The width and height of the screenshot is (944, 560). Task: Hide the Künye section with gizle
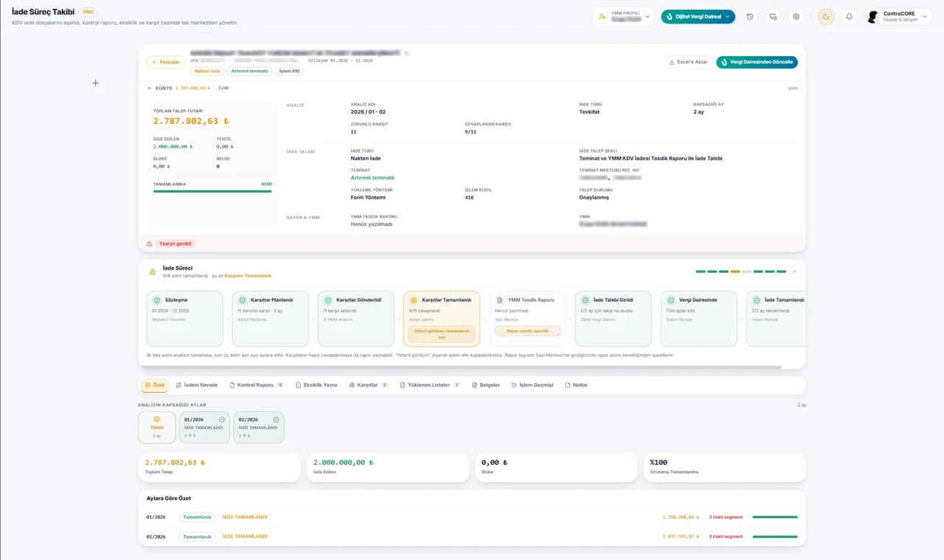tap(793, 88)
